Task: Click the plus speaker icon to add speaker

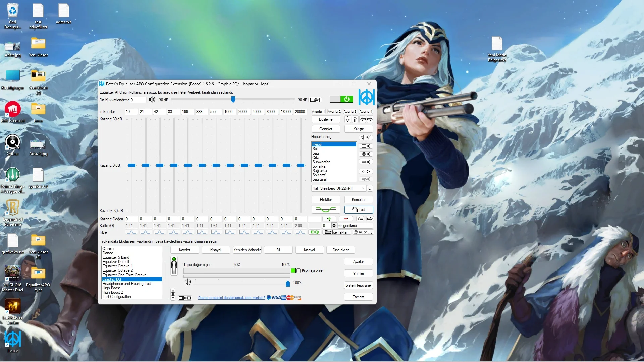Action: [x=366, y=154]
